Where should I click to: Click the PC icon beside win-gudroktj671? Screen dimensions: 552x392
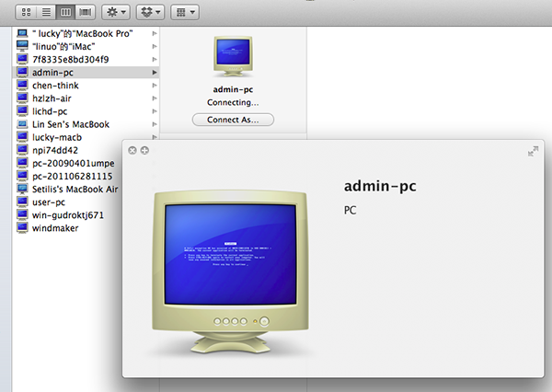[22, 214]
